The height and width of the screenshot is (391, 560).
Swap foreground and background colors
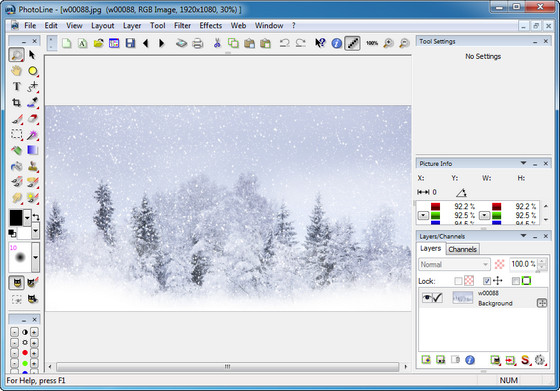(36, 217)
